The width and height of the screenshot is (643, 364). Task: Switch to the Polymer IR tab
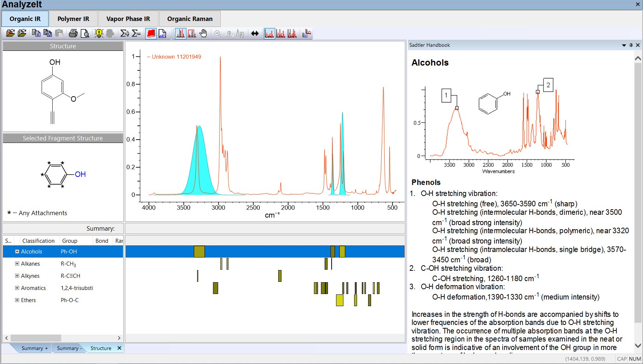[73, 19]
